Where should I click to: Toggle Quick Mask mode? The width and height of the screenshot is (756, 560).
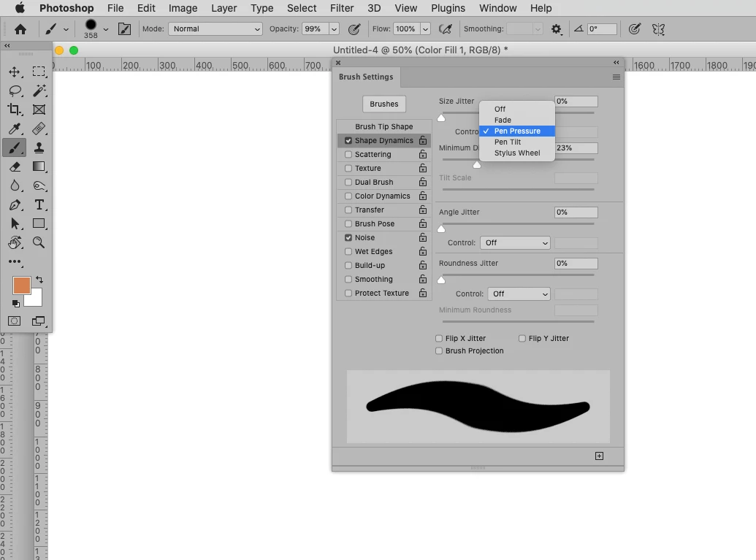pos(15,321)
